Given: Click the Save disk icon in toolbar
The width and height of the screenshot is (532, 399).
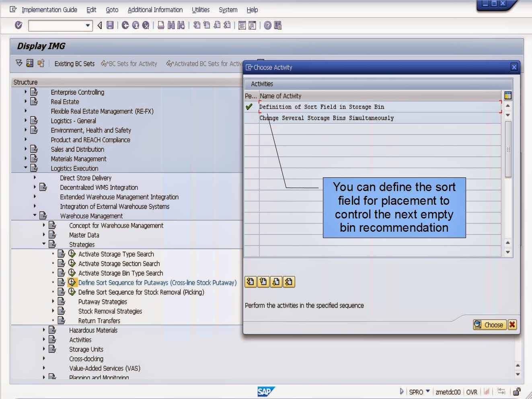Looking at the screenshot, I should 110,25.
